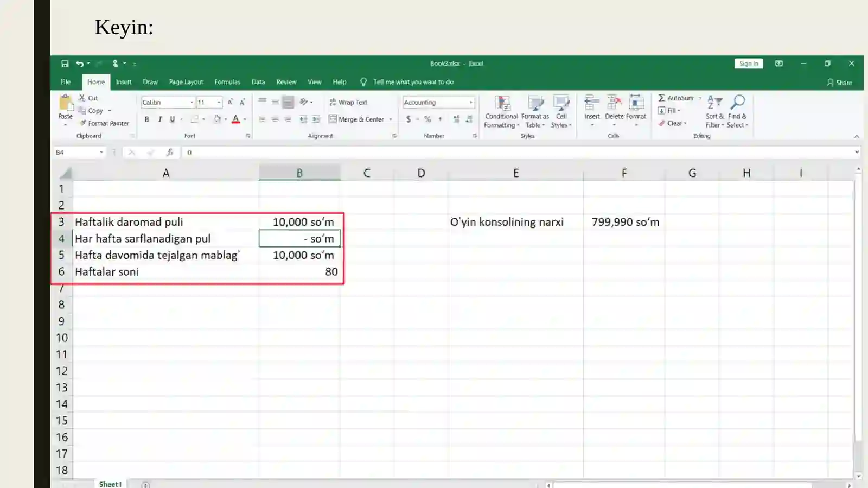868x488 pixels.
Task: Toggle Wrap Text
Action: (348, 102)
